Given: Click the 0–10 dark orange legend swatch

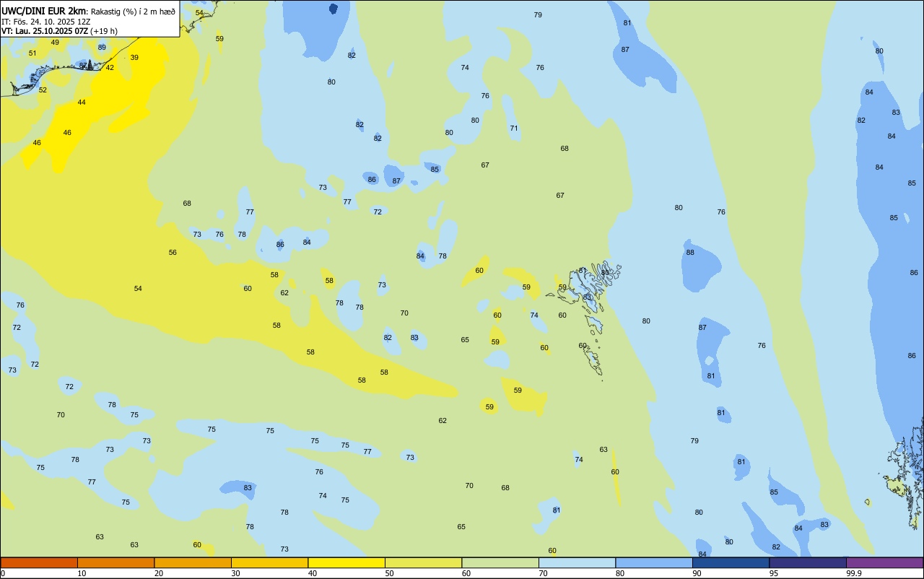Looking at the screenshot, I should pyautogui.click(x=39, y=562).
